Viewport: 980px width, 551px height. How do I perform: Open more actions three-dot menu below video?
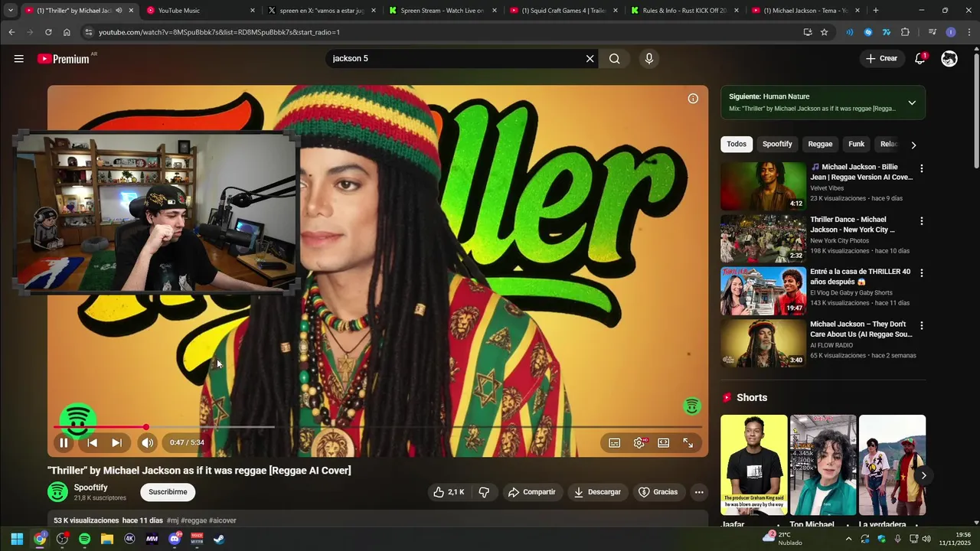699,492
